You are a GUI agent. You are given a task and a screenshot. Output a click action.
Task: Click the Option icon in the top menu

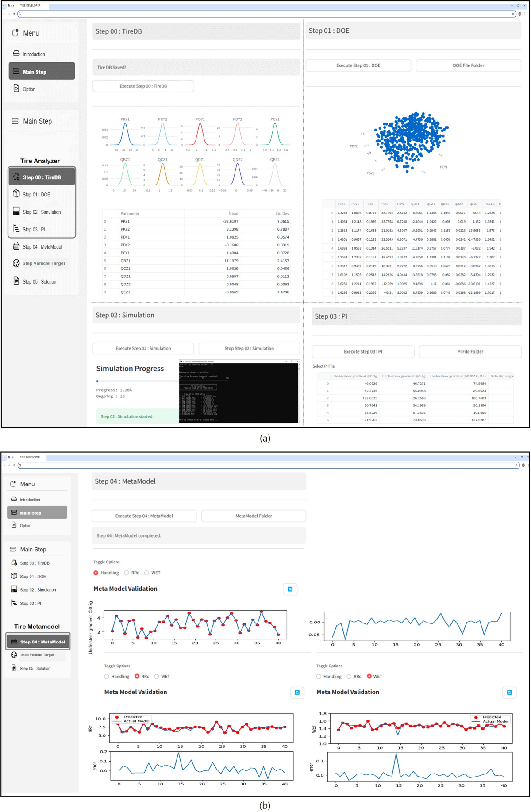click(16, 88)
